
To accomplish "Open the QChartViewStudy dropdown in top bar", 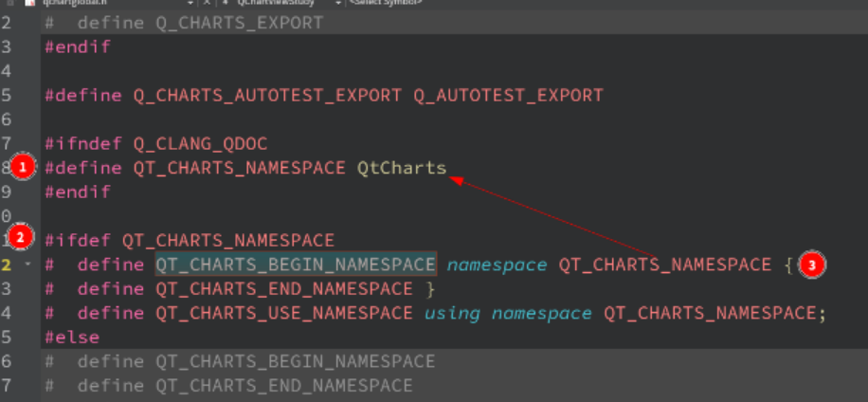I will click(338, 2).
